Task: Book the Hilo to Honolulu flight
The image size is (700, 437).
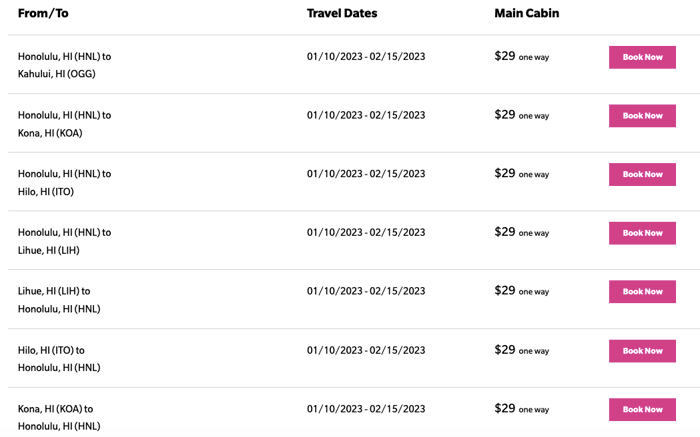Action: click(x=642, y=351)
